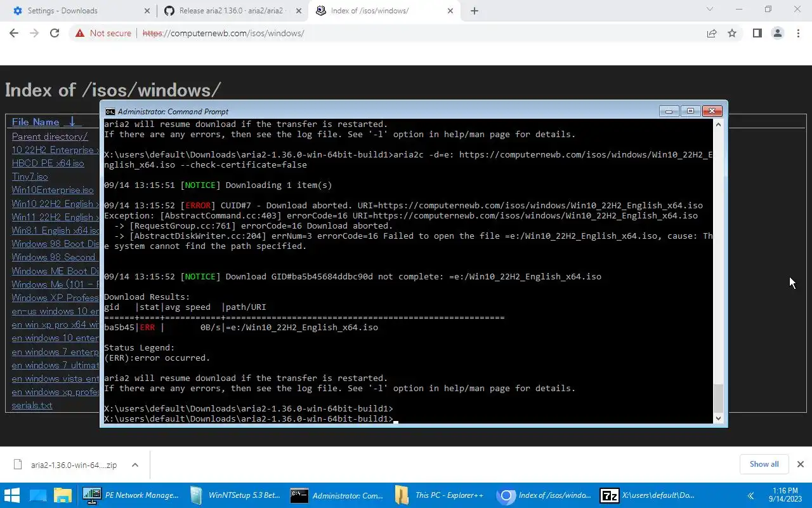Expand download item options chevron

pos(135,465)
